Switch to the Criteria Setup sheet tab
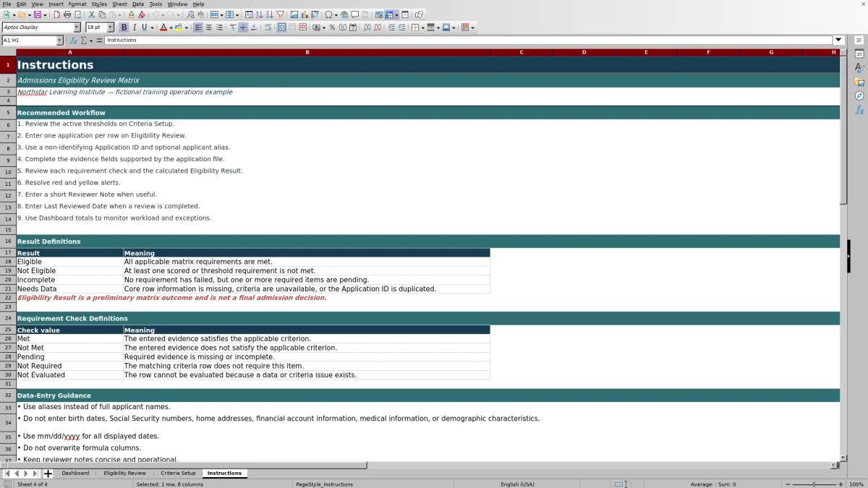Image resolution: width=868 pixels, height=488 pixels. [x=178, y=474]
